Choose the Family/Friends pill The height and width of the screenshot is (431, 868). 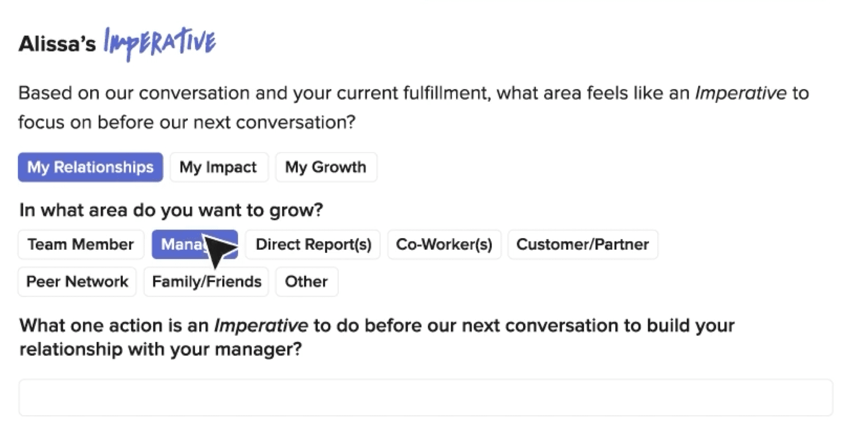pos(206,281)
